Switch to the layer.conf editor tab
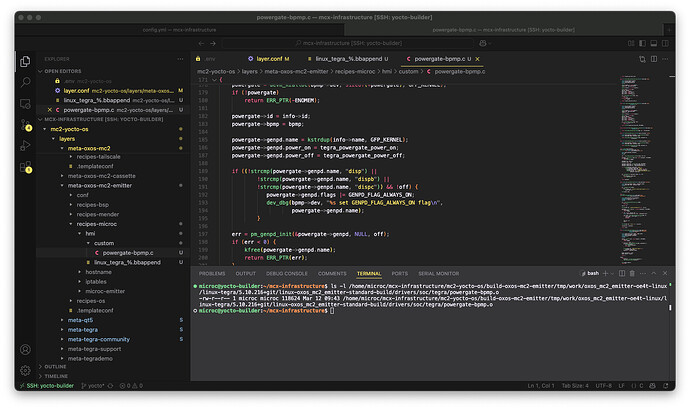 point(269,59)
